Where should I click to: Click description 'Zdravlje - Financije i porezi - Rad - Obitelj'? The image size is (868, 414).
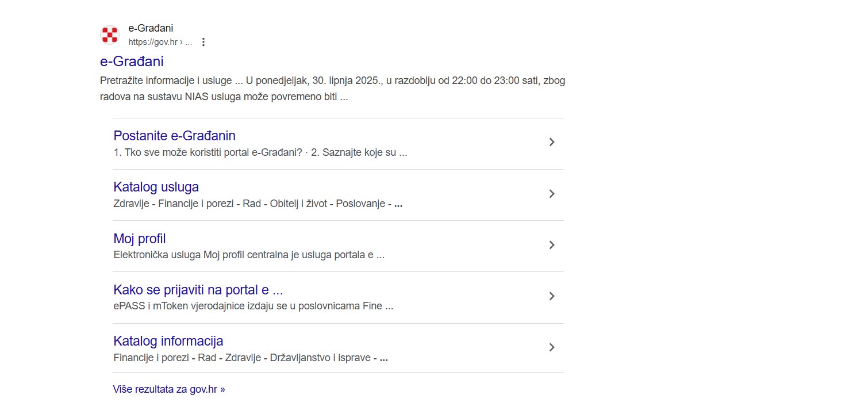(258, 204)
